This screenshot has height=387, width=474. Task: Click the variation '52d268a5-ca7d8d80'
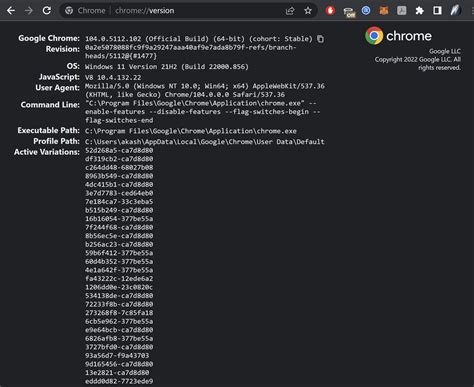tap(119, 150)
